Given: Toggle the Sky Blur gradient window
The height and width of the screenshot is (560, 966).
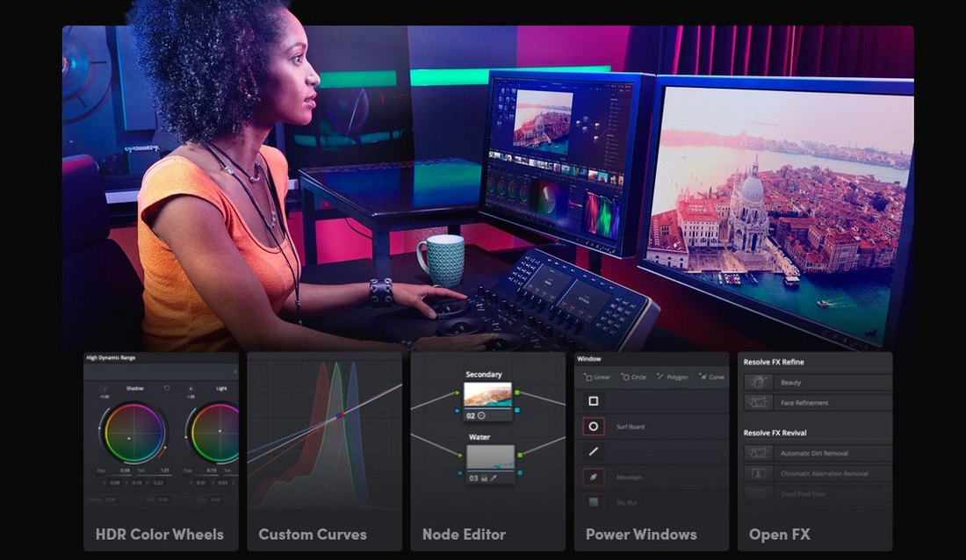Looking at the screenshot, I should coord(594,502).
